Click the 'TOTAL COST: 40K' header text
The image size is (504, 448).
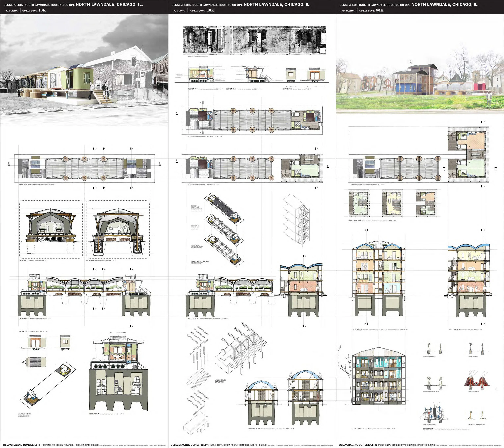pos(202,11)
